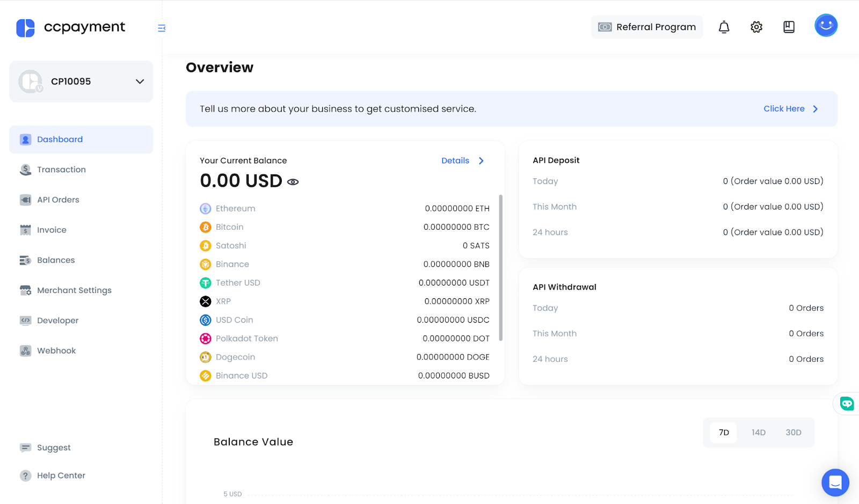Open the balance Details link

click(455, 160)
